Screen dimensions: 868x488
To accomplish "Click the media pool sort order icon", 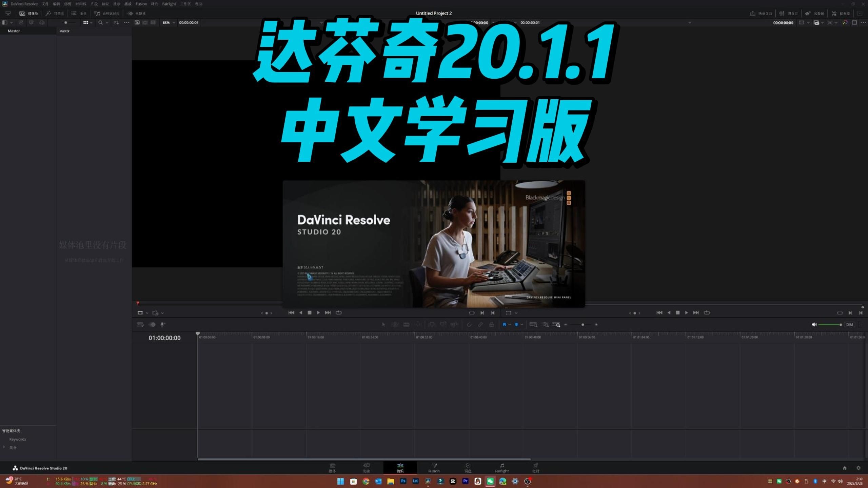I will [116, 22].
